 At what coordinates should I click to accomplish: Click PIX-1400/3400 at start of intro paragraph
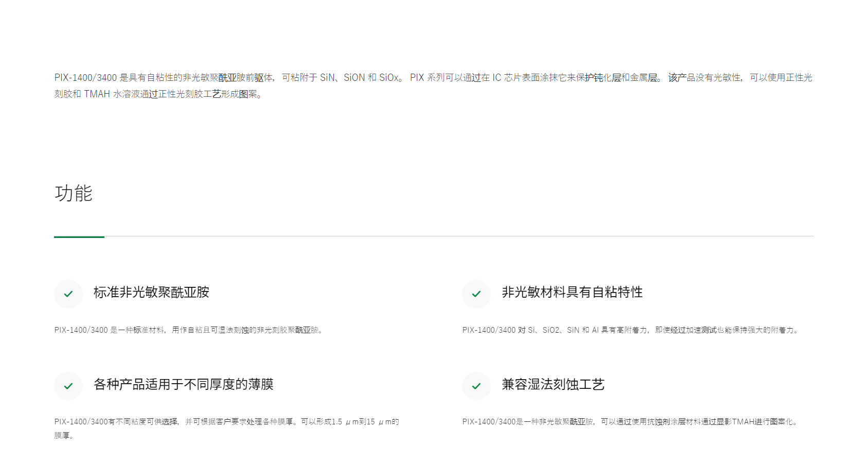86,78
